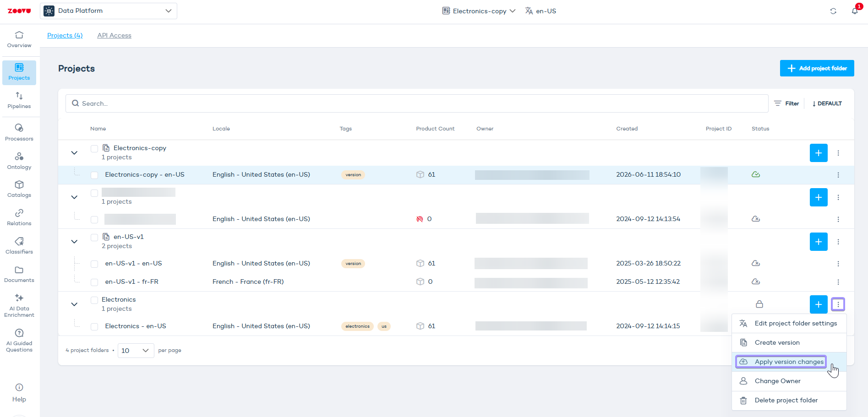868x417 pixels.
Task: Click the Product Count column header
Action: coord(435,129)
